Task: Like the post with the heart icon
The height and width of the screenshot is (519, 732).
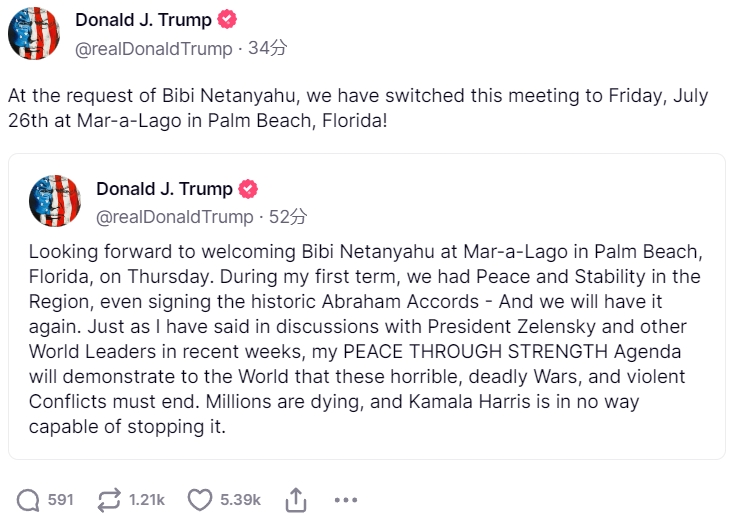Action: (200, 499)
